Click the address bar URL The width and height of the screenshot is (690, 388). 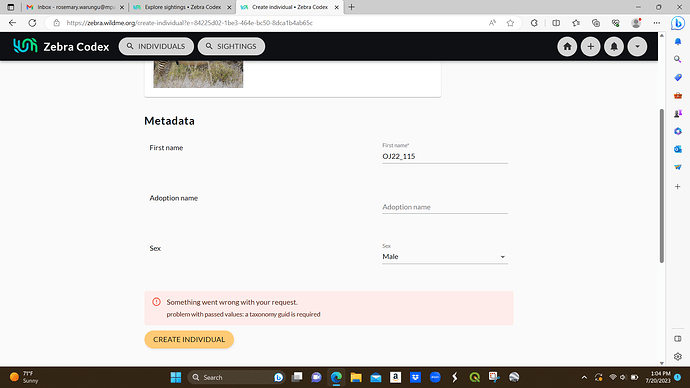coord(190,23)
